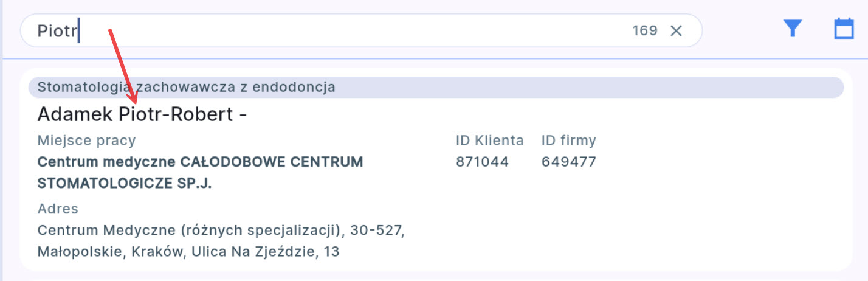The image size is (868, 281).
Task: Select the "Centrum medyczne CAŁODOBOWE CENTRUM" text line
Action: pyautogui.click(x=200, y=162)
